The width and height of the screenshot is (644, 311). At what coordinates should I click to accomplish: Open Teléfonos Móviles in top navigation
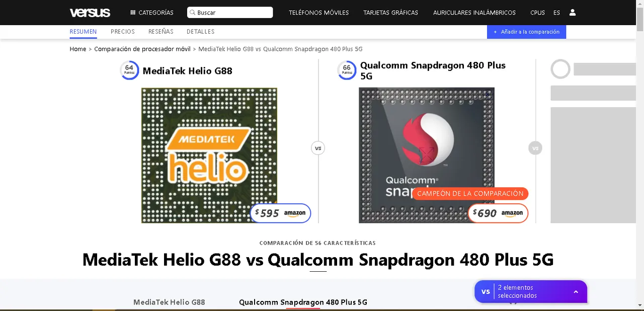click(318, 13)
